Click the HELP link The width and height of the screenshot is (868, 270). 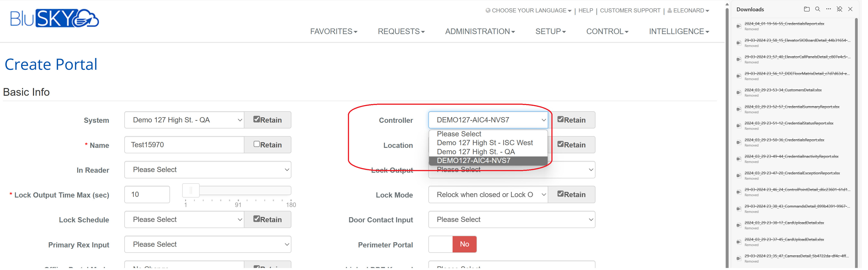[586, 10]
